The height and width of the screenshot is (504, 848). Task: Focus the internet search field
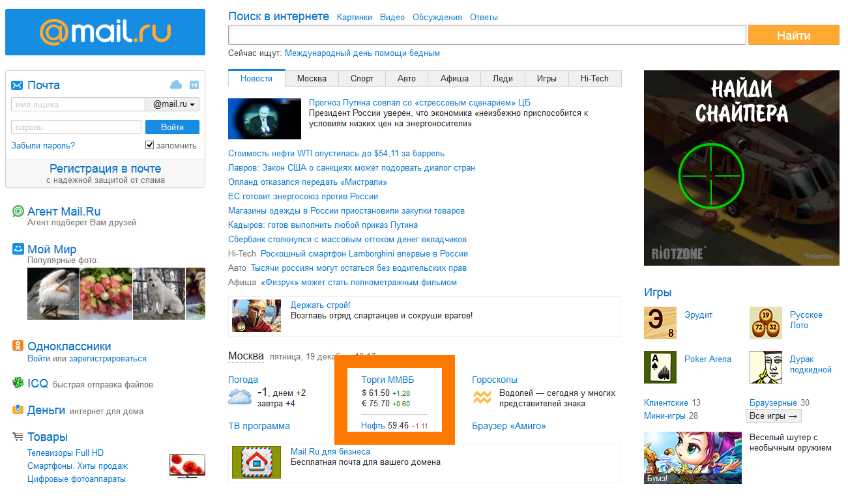pos(487,35)
